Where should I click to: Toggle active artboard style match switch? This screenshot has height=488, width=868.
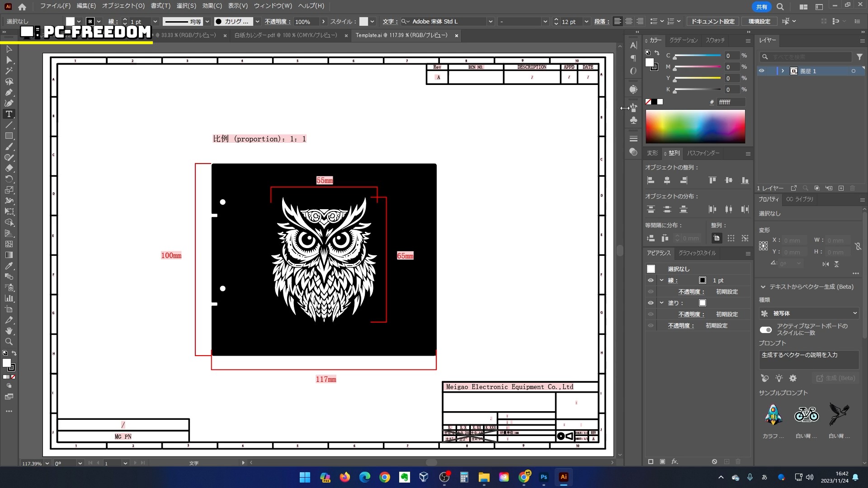765,330
